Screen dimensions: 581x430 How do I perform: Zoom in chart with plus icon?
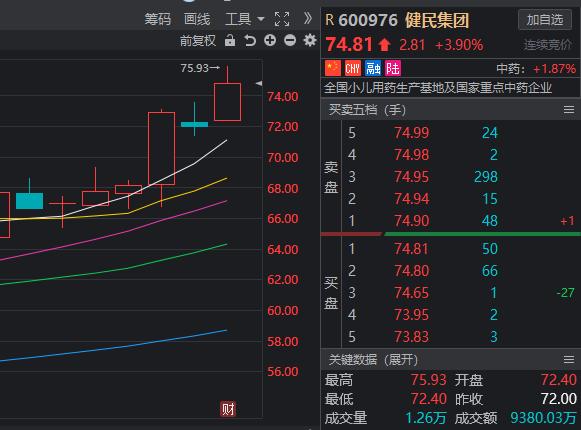[270, 40]
